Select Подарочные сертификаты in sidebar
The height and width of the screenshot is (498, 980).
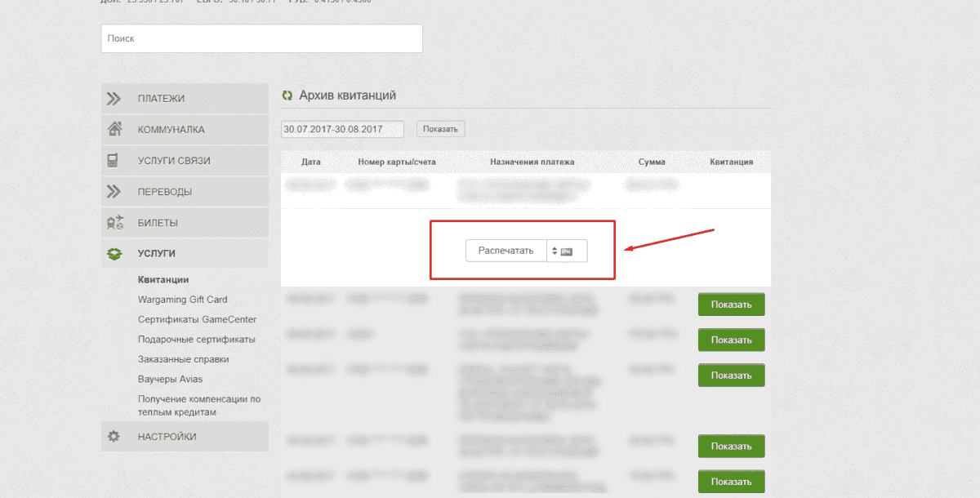point(196,339)
